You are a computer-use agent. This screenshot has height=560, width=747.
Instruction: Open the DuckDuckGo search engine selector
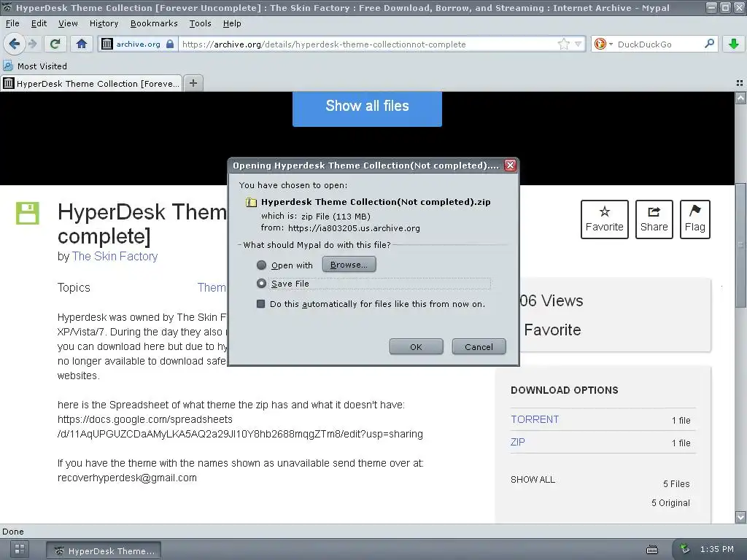point(603,44)
